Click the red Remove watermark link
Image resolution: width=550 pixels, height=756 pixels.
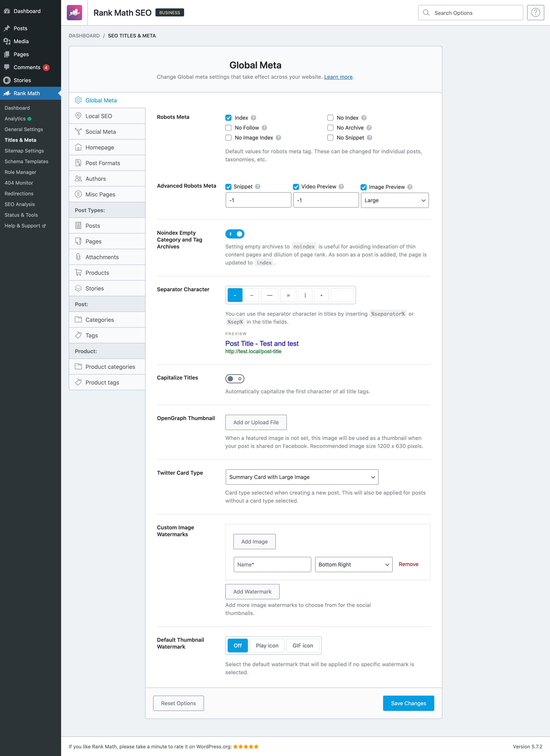(x=408, y=564)
